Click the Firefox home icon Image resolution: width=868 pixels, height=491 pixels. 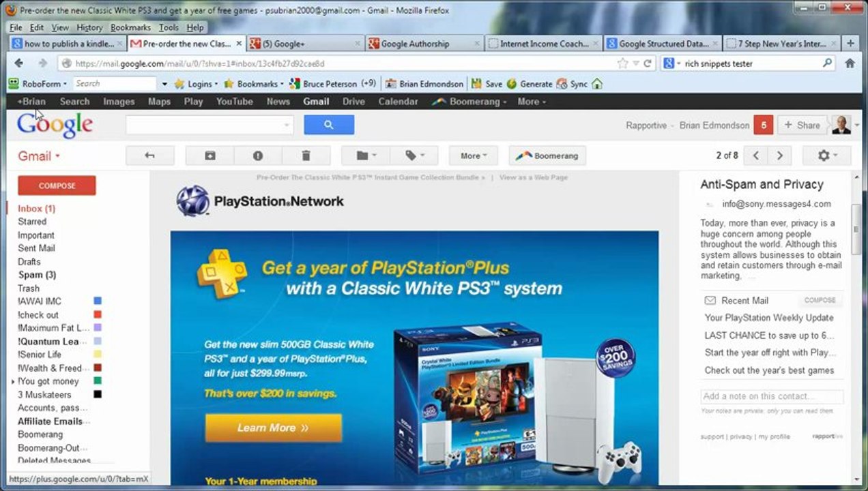pyautogui.click(x=850, y=63)
